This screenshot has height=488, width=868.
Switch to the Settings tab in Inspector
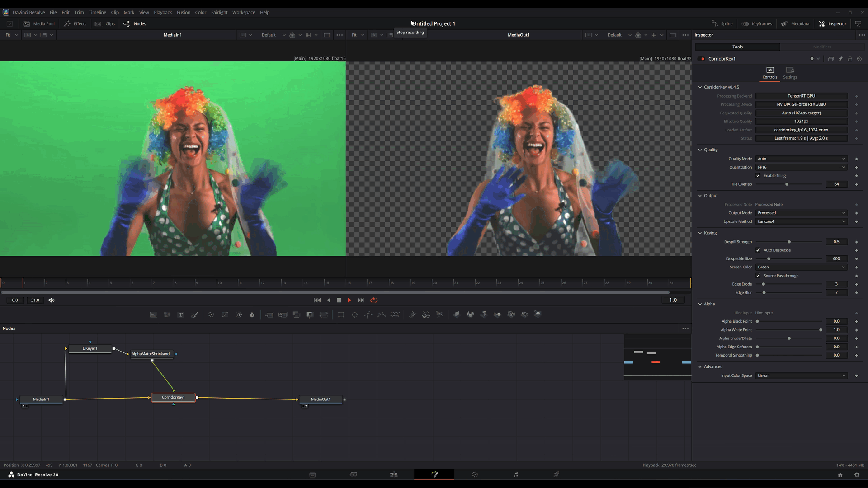point(790,73)
